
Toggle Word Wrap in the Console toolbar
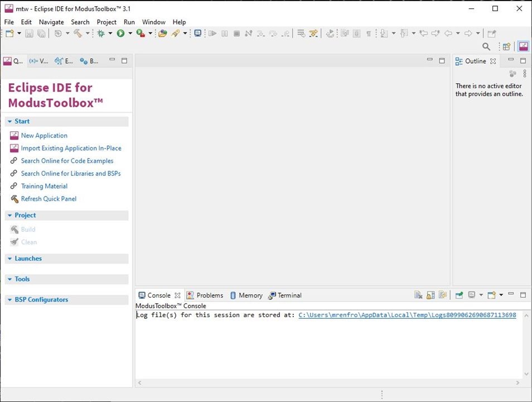pyautogui.click(x=442, y=295)
